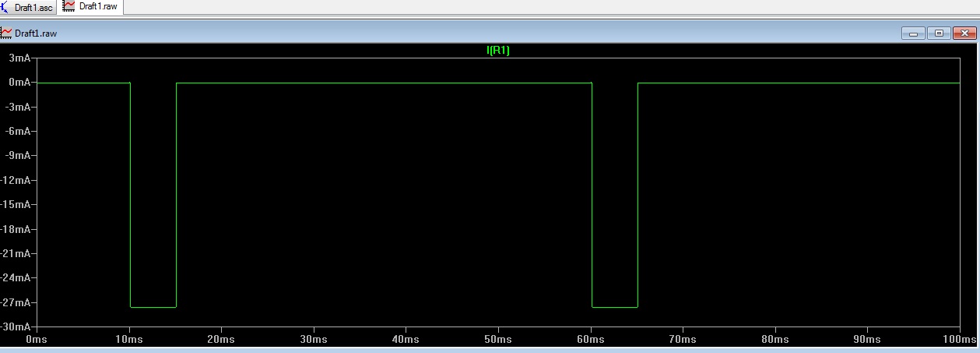Click the 40ms time axis label

406,339
